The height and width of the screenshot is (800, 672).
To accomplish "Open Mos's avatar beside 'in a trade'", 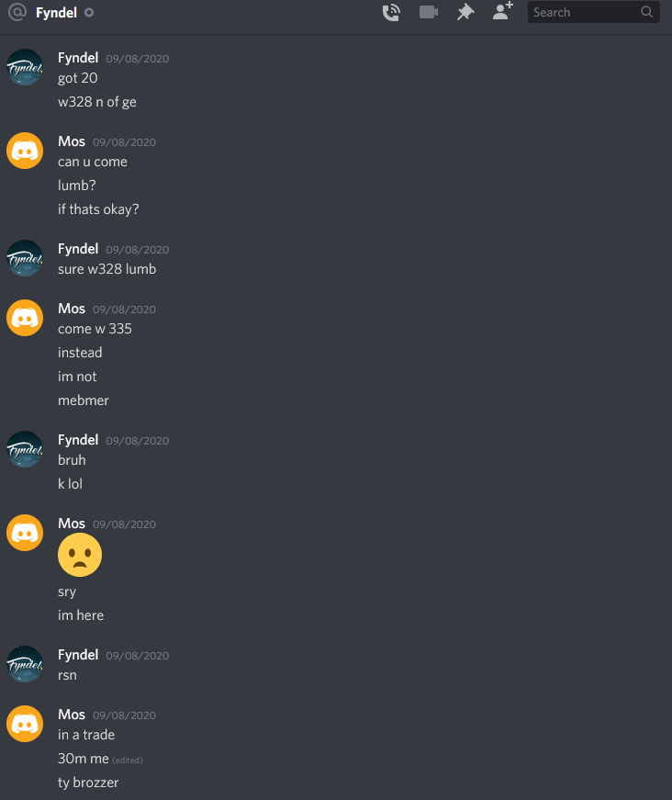I will pyautogui.click(x=25, y=724).
